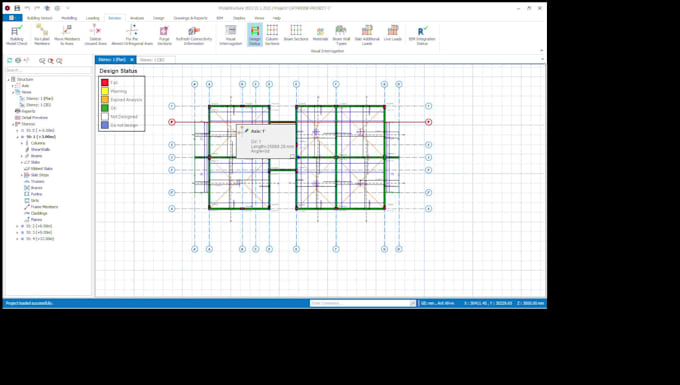Click the green OK legend swatch
The height and width of the screenshot is (385, 680).
pos(105,108)
